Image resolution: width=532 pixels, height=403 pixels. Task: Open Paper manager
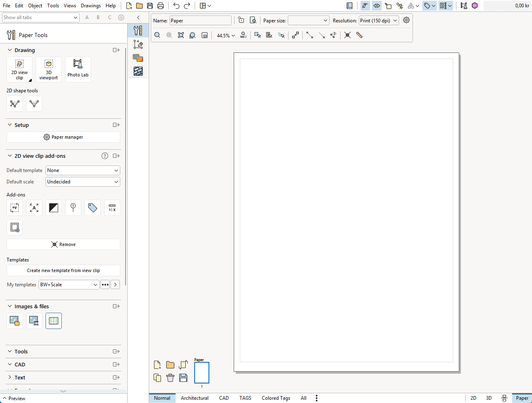point(63,137)
